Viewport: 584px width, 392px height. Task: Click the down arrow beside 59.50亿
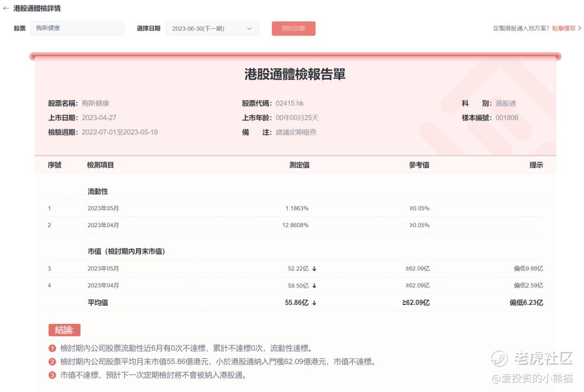point(314,286)
